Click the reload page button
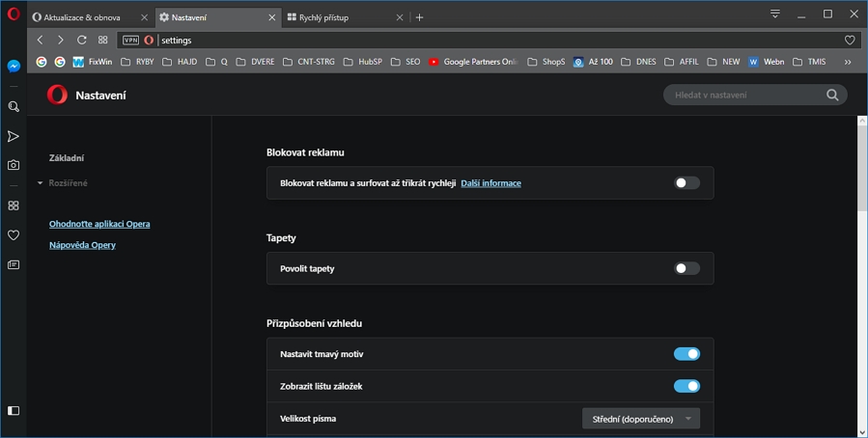The image size is (868, 438). pyautogui.click(x=82, y=40)
